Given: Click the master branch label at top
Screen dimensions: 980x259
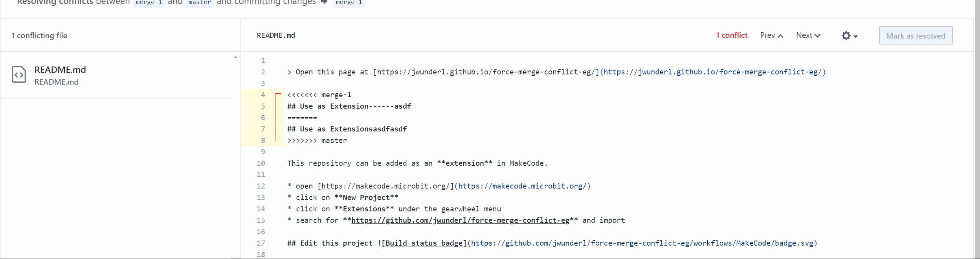Looking at the screenshot, I should pos(200,3).
